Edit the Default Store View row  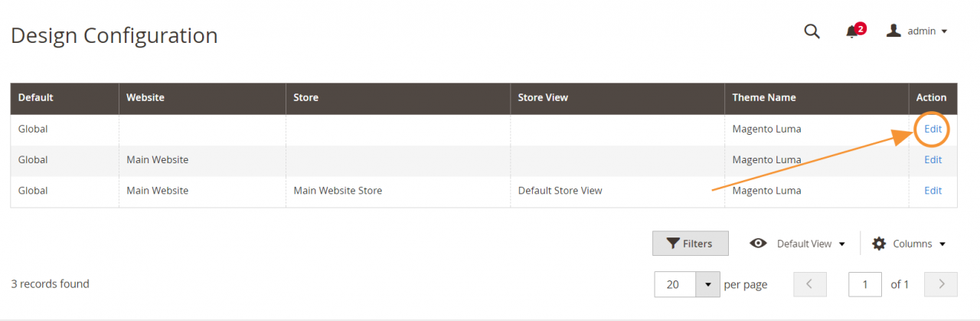click(933, 191)
